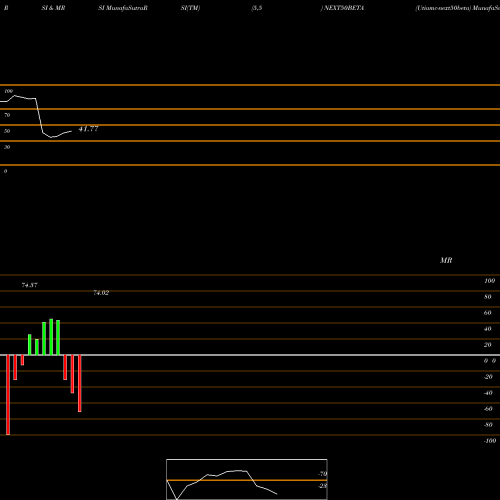The width and height of the screenshot is (500, 500).
Task: Click the MR panel title
Action: 446,260
